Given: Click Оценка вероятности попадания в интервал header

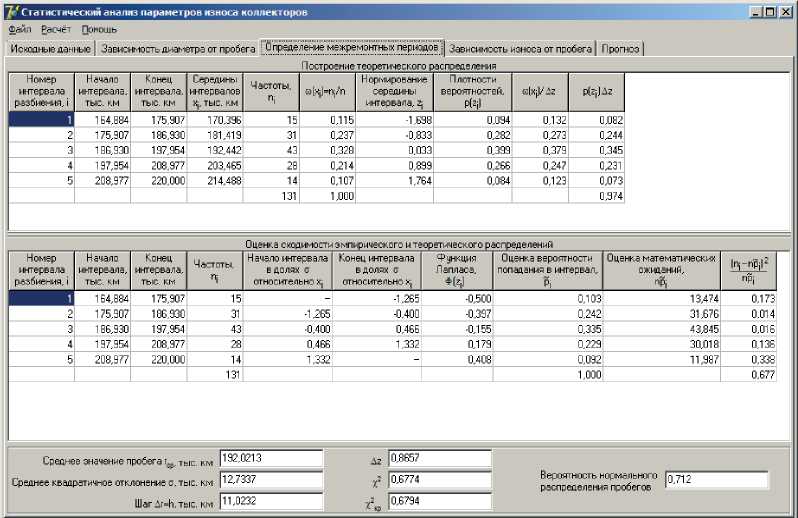Looking at the screenshot, I should (x=548, y=270).
